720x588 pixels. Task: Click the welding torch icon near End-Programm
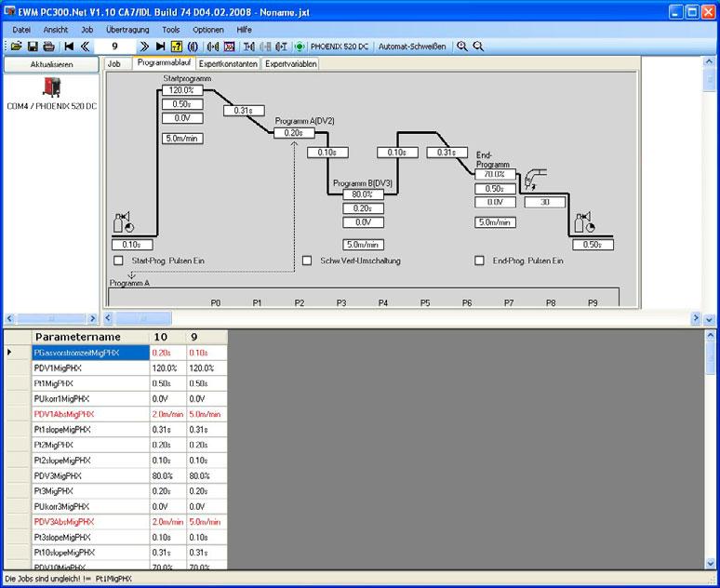pos(535,180)
